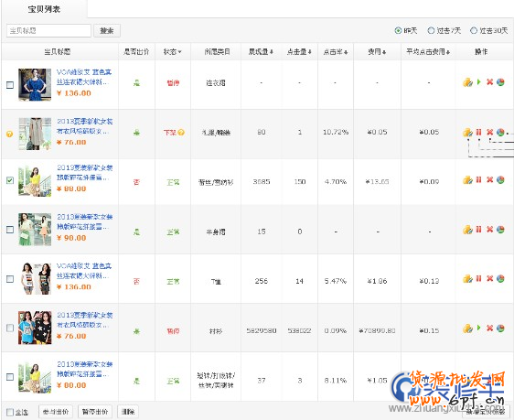514x420 pixels.
Task: Click the 暂停出价 button
Action: (95, 412)
